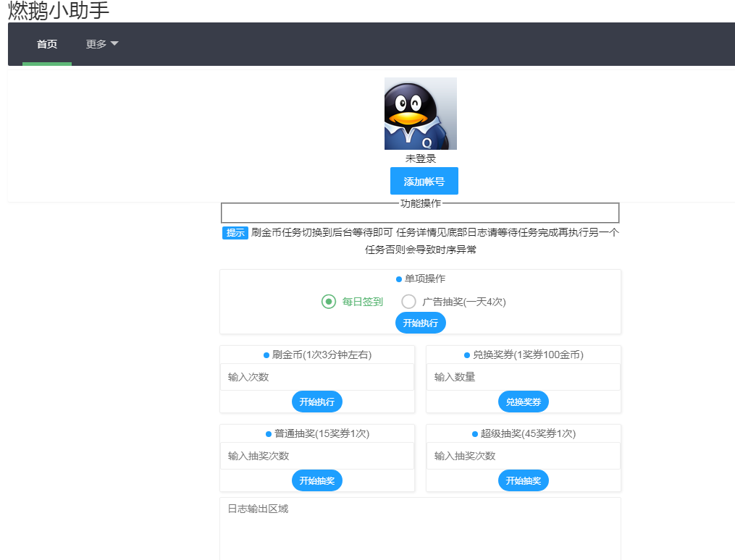
Task: Click the blue 提示 label badge
Action: coord(235,232)
